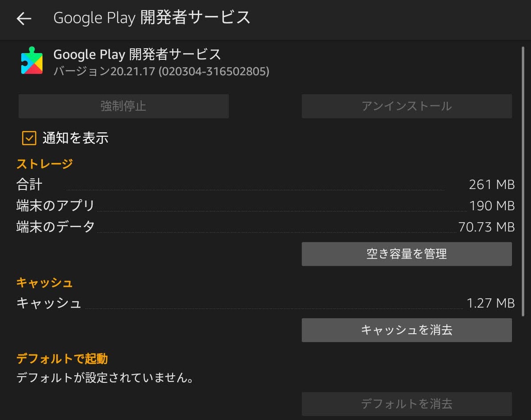Click the ストレージ section header
The image size is (531, 420).
click(x=44, y=164)
